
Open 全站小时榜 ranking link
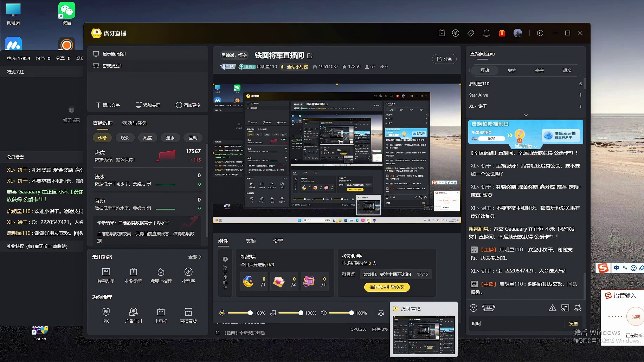point(295,67)
